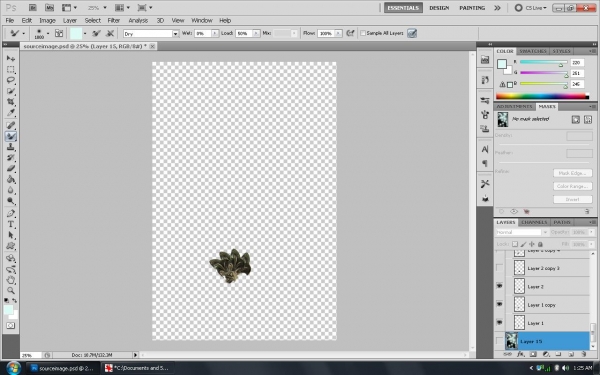Image resolution: width=600 pixels, height=375 pixels.
Task: Launch Adobe Bridge from top bar
Action: coord(33,8)
